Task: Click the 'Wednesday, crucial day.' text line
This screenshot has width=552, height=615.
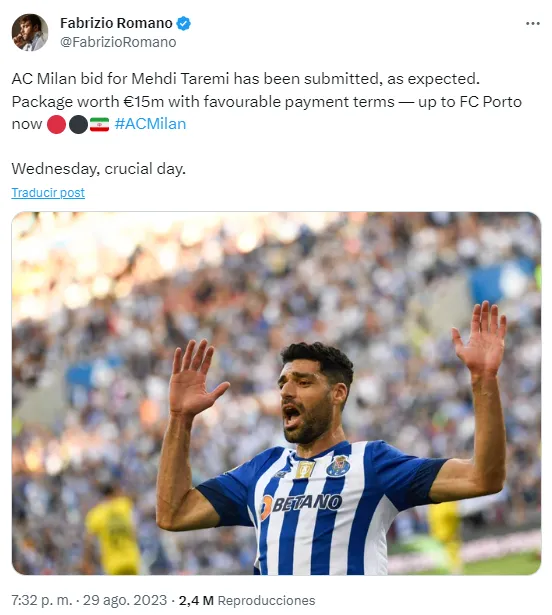Action: pos(98,169)
